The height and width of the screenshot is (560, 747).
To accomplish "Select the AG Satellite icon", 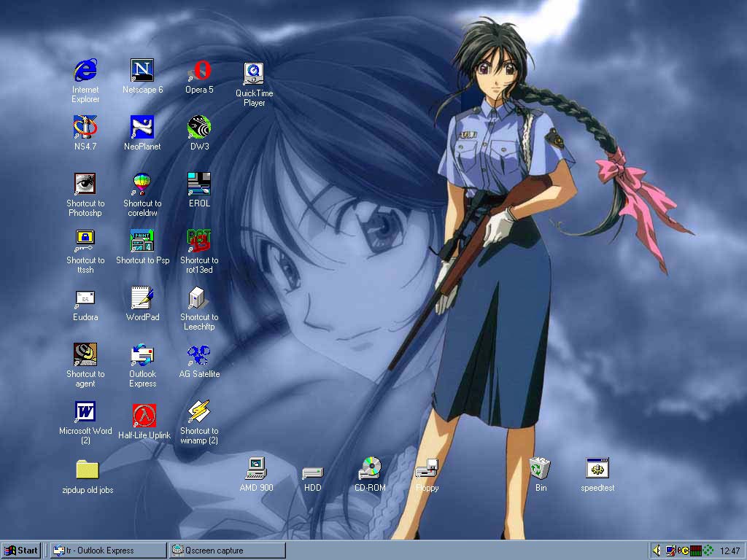I will point(199,355).
